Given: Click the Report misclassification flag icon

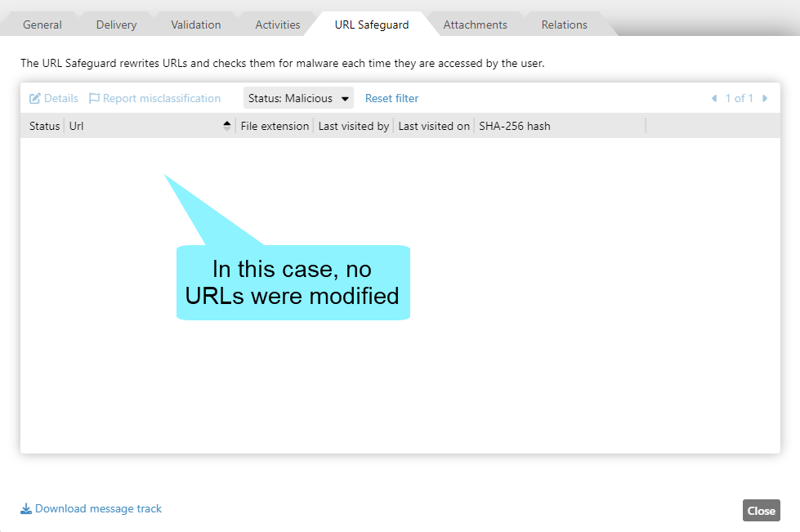Looking at the screenshot, I should (x=94, y=98).
